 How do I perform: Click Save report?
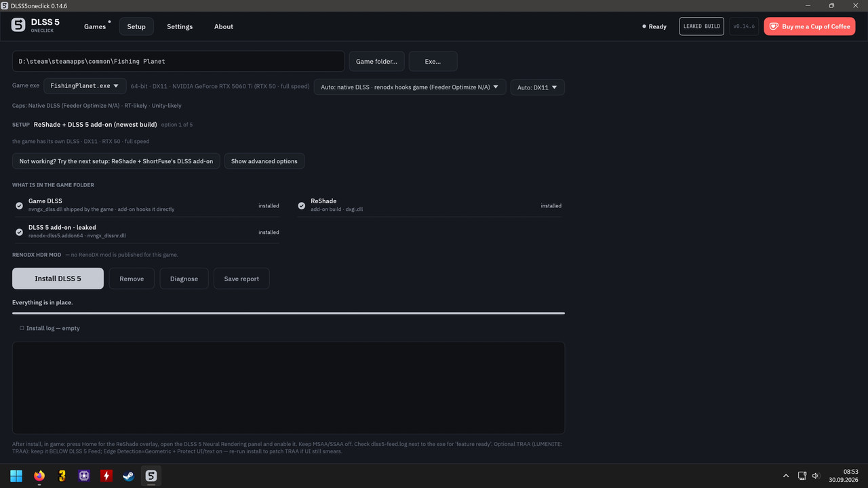[x=241, y=279]
